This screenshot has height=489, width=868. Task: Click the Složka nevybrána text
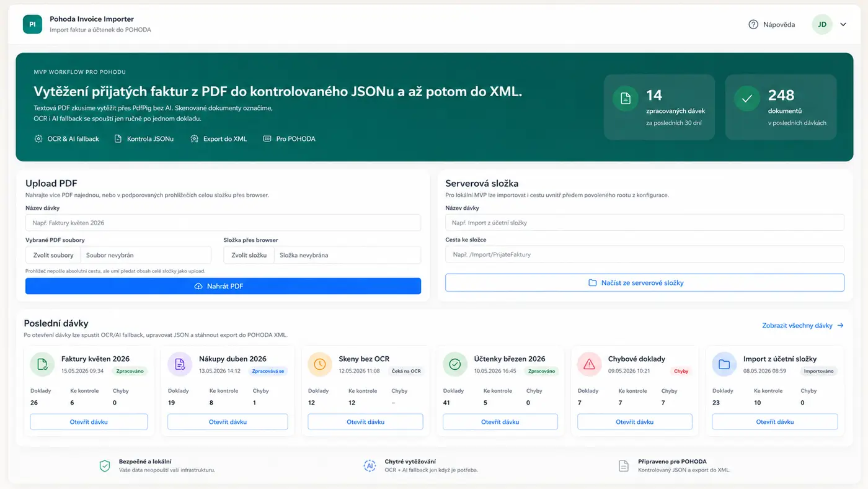304,255
